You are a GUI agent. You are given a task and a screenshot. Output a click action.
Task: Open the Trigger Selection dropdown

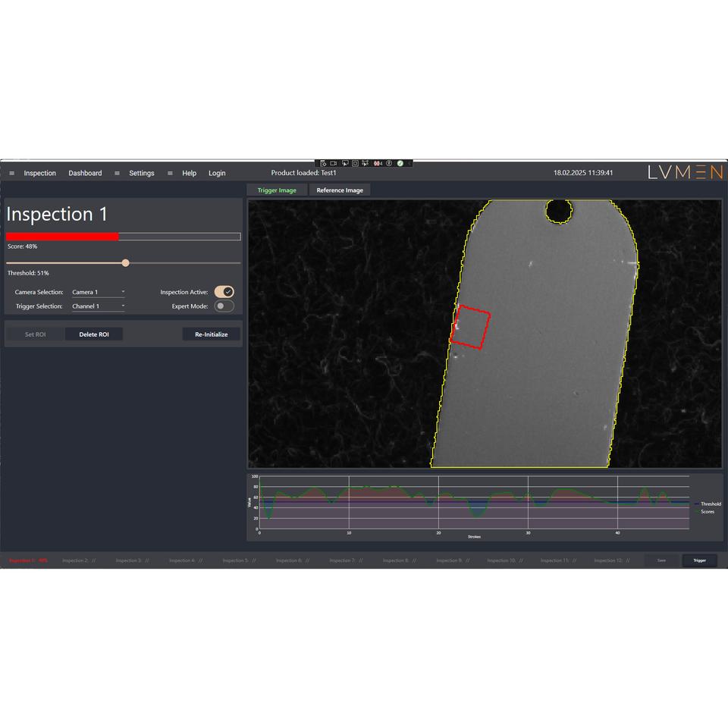click(99, 306)
